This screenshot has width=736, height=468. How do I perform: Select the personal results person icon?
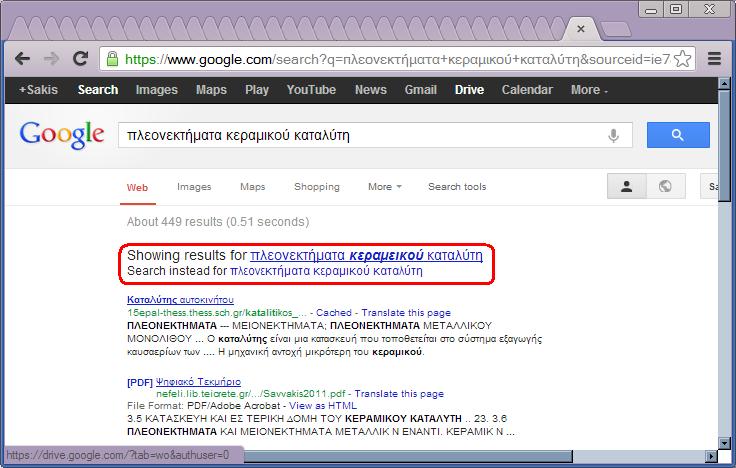(626, 186)
